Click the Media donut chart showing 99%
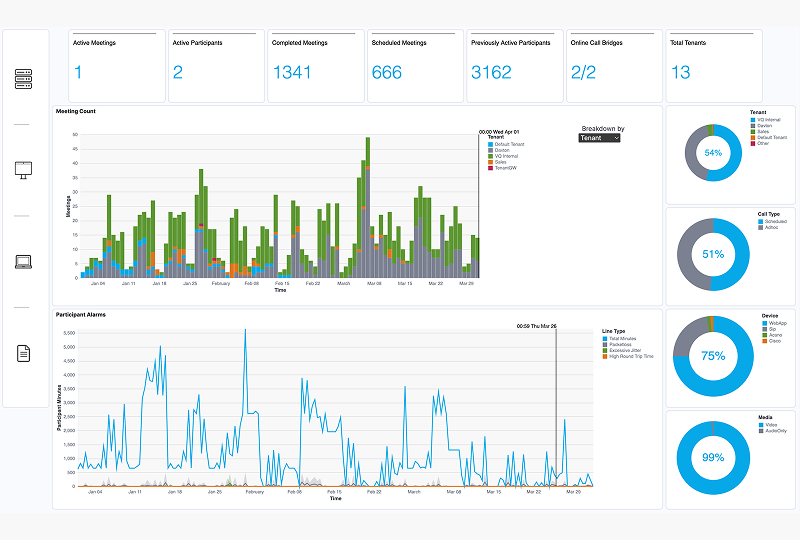The image size is (800, 540). click(713, 457)
